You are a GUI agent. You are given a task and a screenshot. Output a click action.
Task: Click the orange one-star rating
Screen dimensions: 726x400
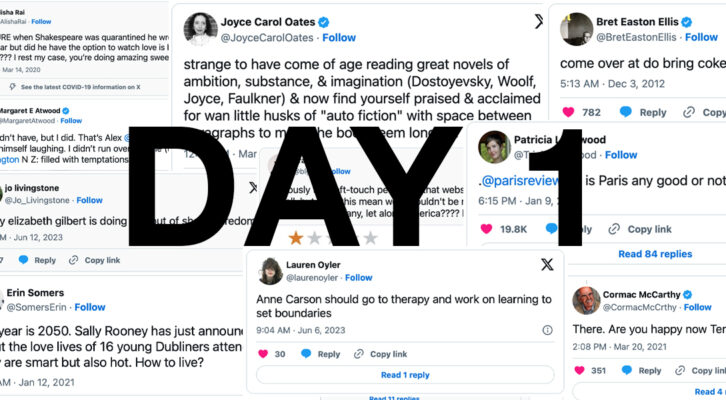295,238
